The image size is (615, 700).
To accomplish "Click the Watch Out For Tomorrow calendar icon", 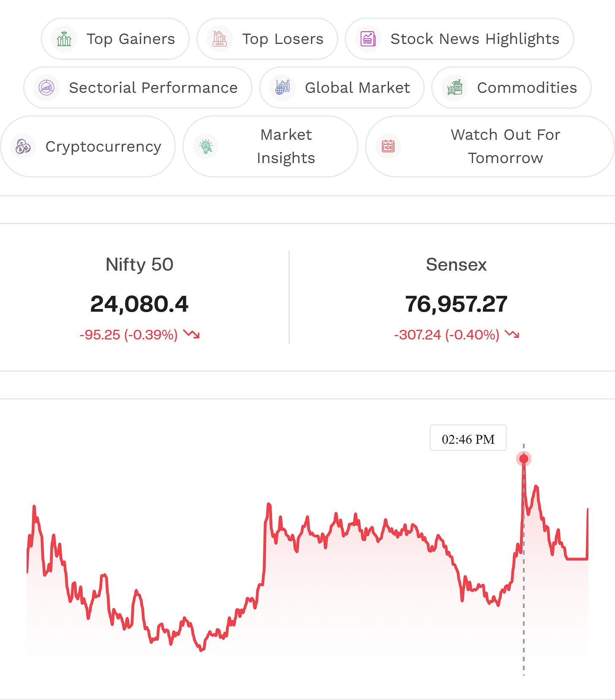I will tap(388, 147).
